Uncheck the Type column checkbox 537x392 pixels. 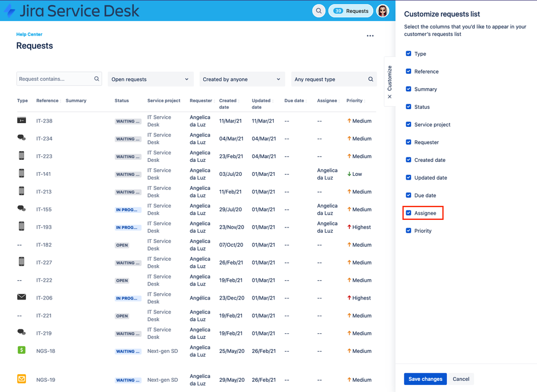409,53
